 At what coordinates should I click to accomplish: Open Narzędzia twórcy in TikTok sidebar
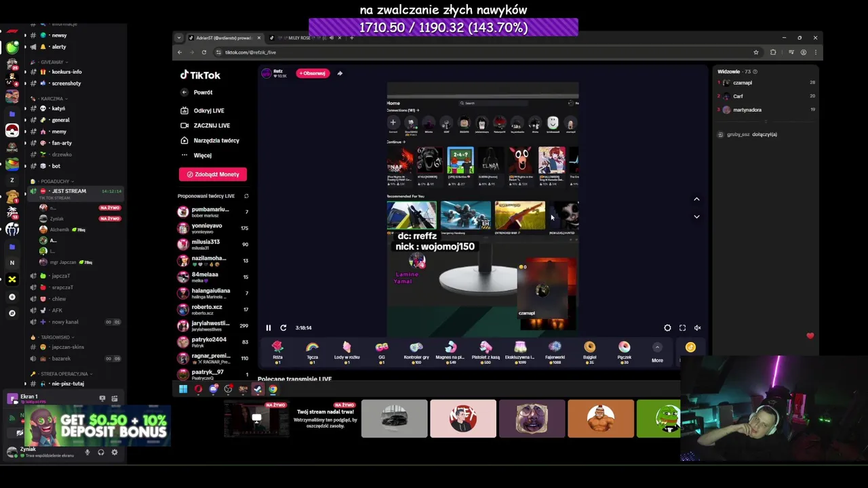[x=210, y=140]
